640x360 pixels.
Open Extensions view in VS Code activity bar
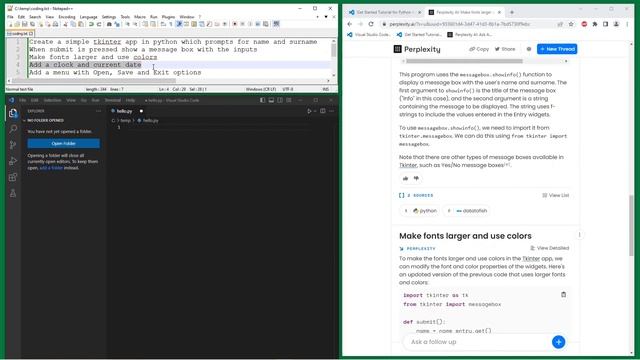pos(13,177)
